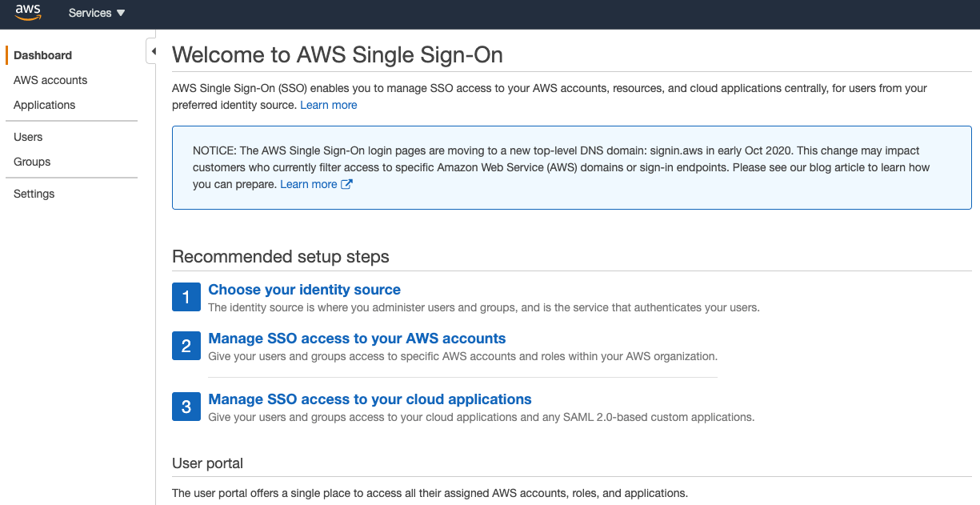980x505 pixels.
Task: Click the 'Recommended setup steps' heading
Action: point(281,257)
